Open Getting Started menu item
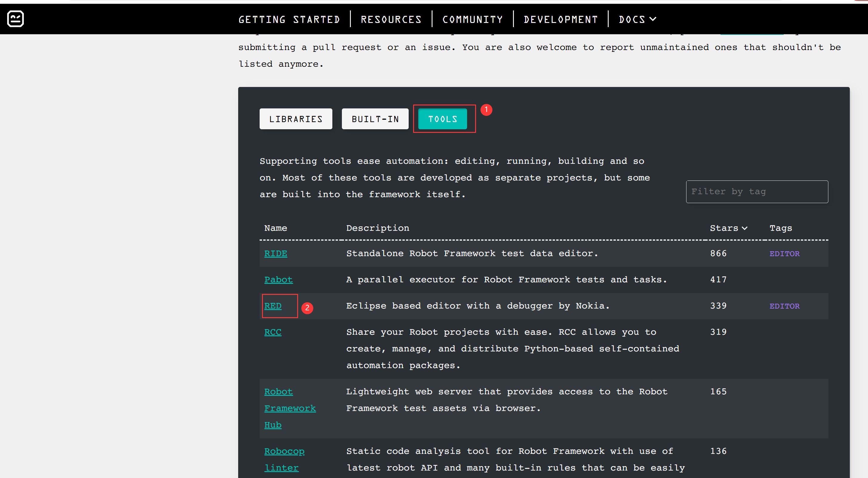868x478 pixels. [289, 20]
